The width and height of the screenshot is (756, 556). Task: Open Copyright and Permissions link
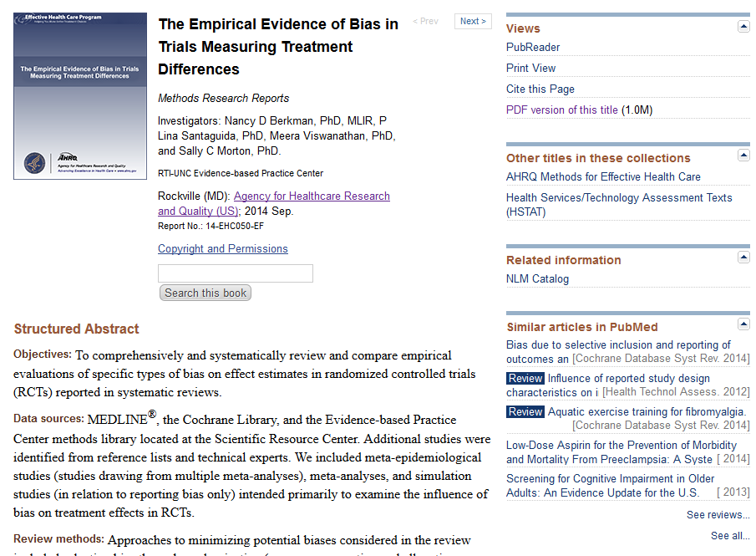pos(223,248)
